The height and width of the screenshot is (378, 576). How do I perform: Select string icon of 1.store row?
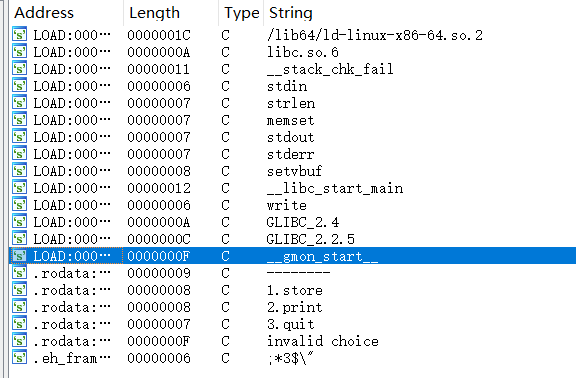pos(19,290)
